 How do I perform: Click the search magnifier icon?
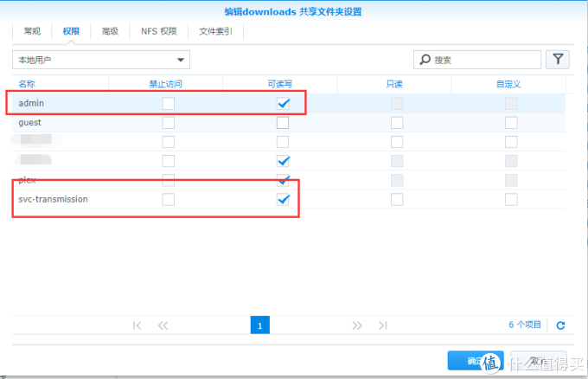425,60
